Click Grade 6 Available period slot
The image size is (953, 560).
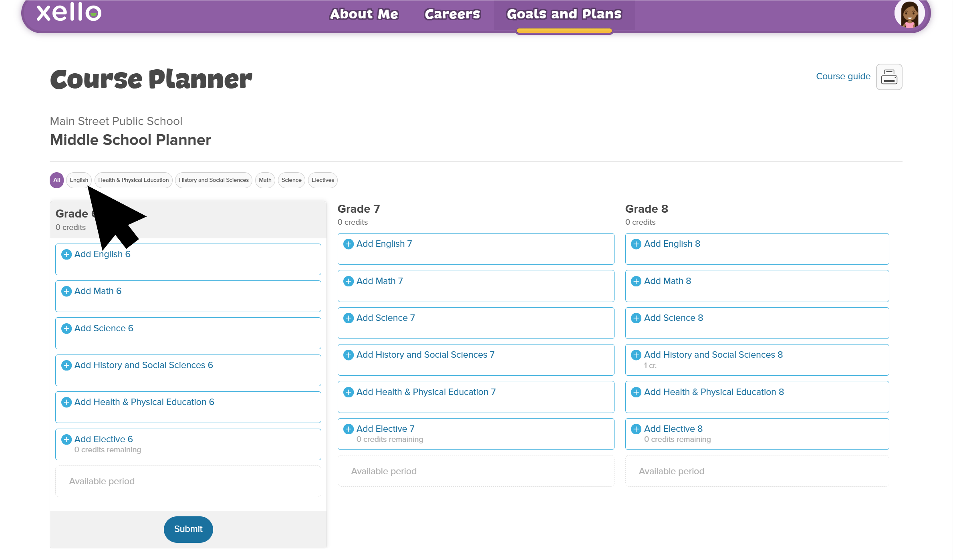(188, 481)
